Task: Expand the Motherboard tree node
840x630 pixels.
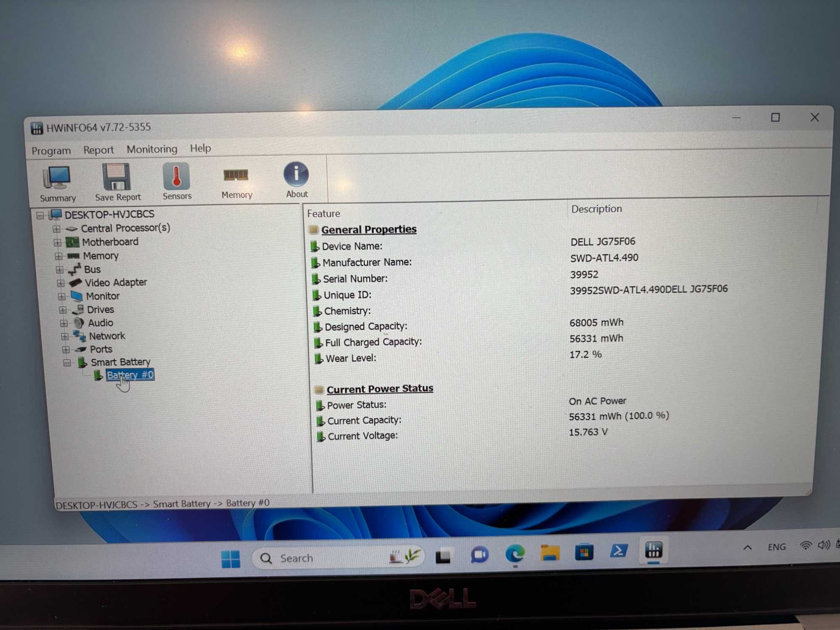Action: pos(58,243)
